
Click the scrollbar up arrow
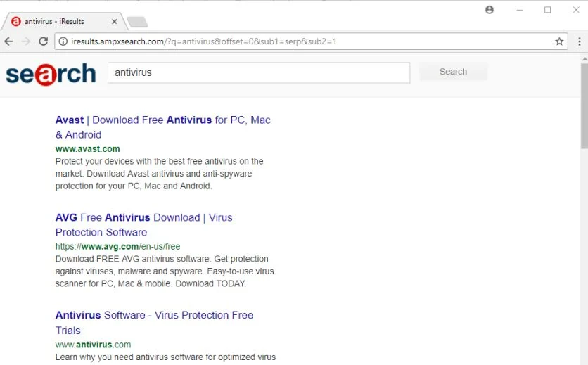584,59
